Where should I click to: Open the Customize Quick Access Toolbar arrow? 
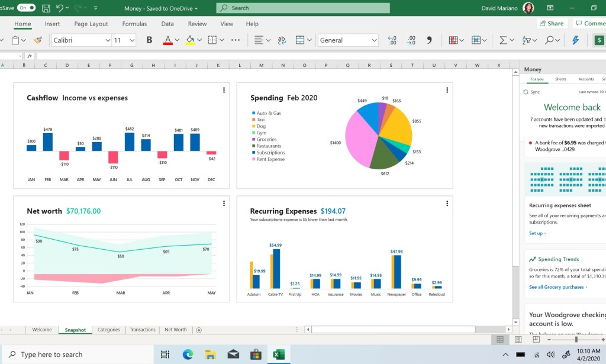[x=95, y=8]
